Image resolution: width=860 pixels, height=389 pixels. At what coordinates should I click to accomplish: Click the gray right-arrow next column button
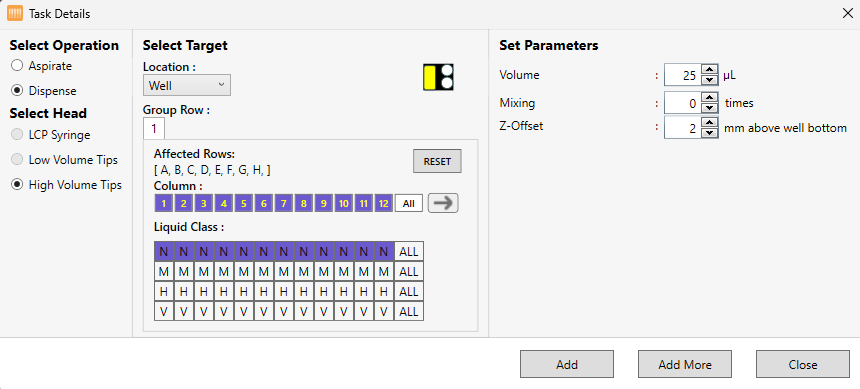pos(443,203)
